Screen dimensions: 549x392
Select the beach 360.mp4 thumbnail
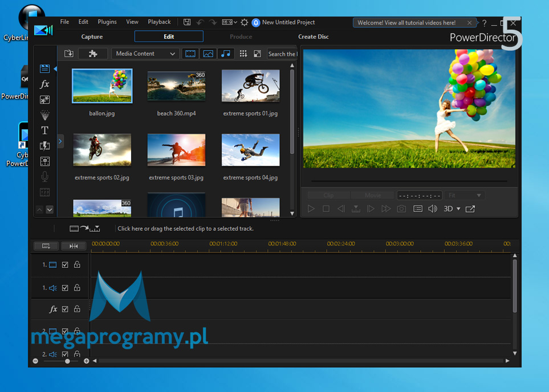[x=177, y=85]
